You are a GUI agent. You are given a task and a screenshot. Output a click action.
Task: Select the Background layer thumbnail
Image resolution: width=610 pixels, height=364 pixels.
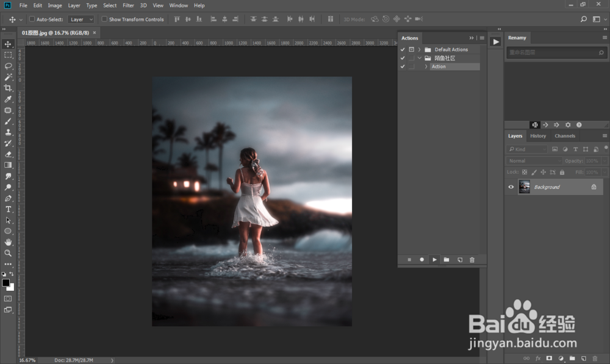pos(525,187)
